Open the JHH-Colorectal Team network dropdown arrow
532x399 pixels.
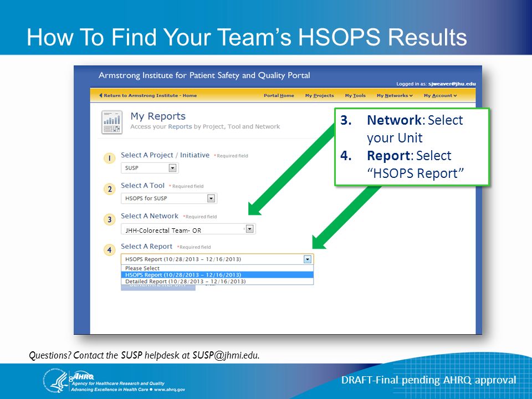pos(250,229)
